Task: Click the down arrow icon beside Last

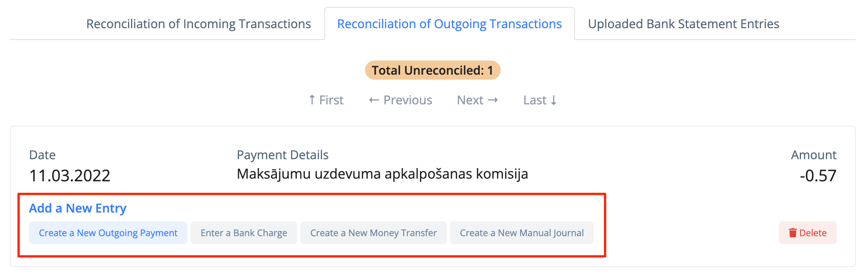Action: pos(554,100)
